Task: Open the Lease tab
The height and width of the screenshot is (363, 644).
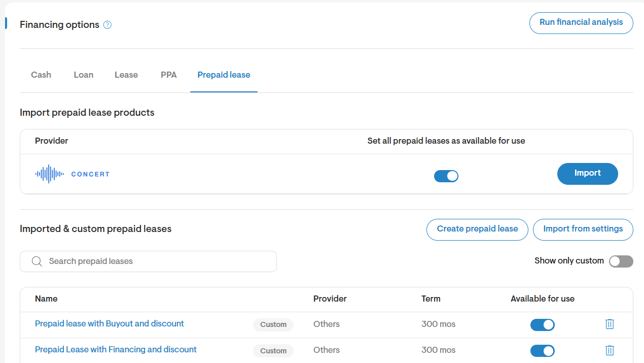Action: pyautogui.click(x=126, y=75)
